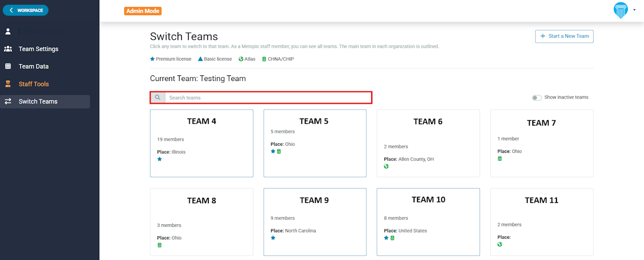
Task: Open Staff Tools in sidebar
Action: tap(34, 84)
